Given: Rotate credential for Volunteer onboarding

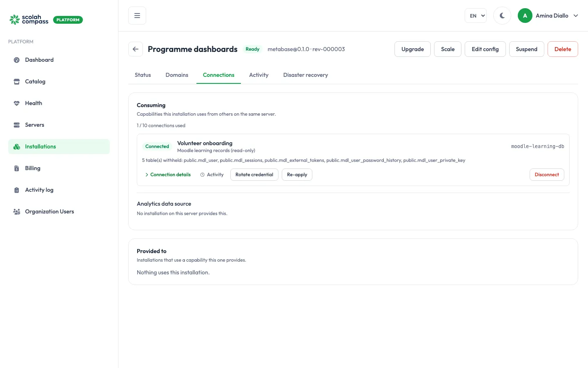Looking at the screenshot, I should [254, 175].
